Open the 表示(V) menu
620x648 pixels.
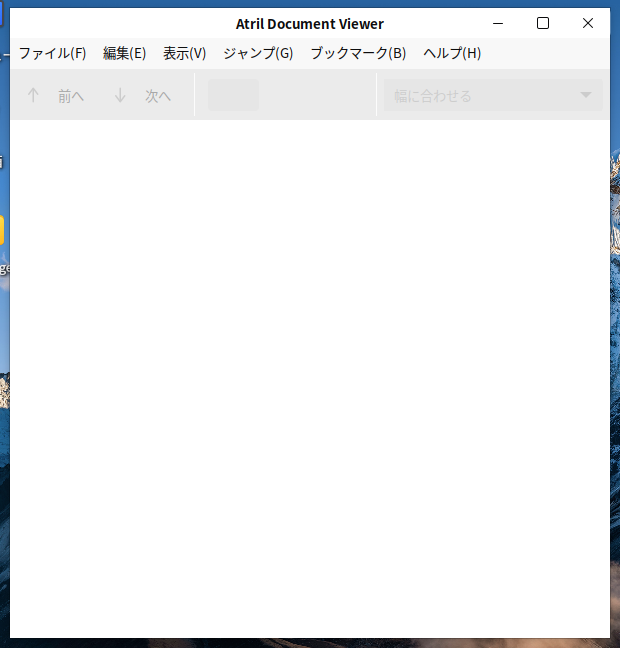184,53
